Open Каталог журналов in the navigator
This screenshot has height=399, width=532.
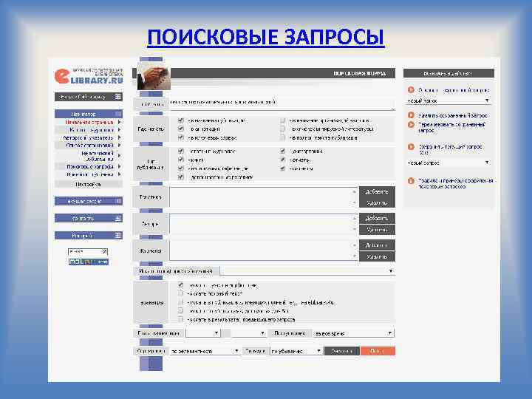pyautogui.click(x=92, y=129)
